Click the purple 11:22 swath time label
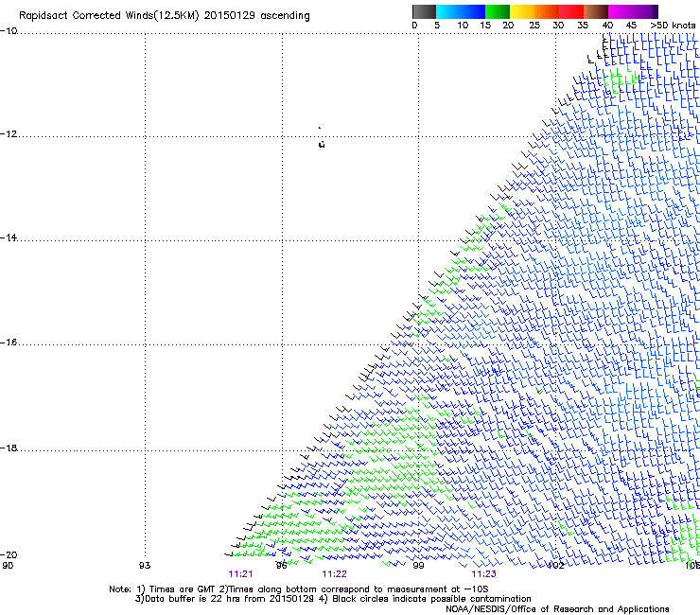700x615 pixels. 334,574
